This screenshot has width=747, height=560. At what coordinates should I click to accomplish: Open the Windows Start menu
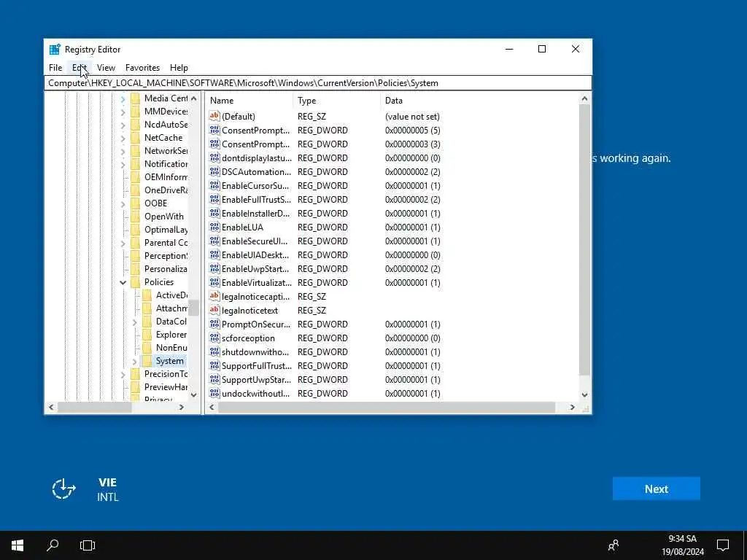point(18,545)
